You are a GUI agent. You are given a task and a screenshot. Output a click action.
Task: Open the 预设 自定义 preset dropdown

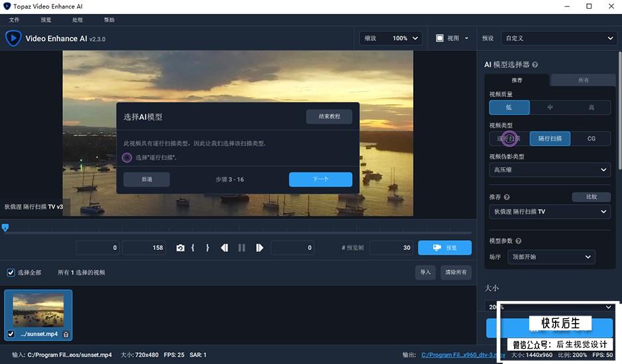(558, 38)
